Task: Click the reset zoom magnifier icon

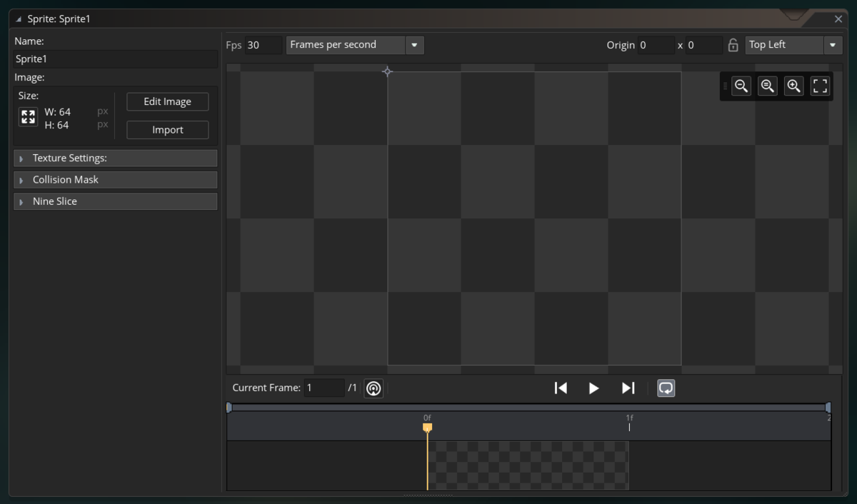Action: 768,86
